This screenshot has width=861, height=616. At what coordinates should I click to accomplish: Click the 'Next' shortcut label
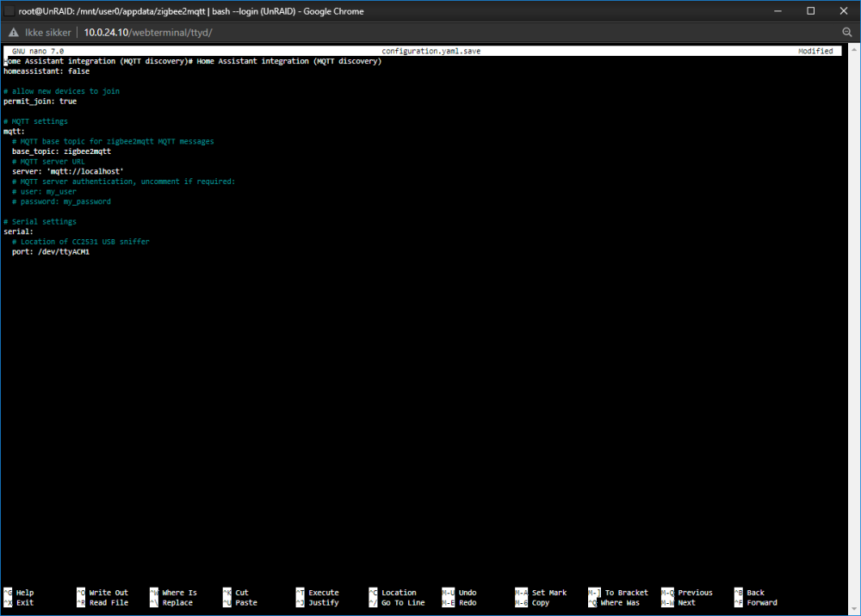(x=686, y=602)
